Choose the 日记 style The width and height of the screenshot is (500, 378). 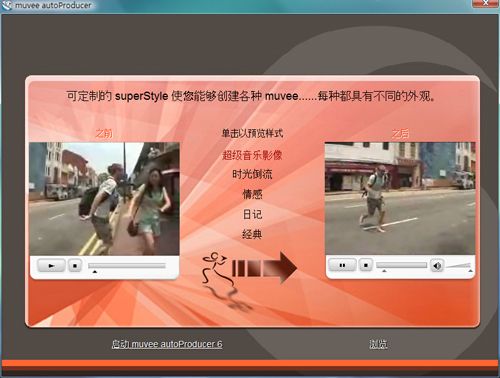(x=252, y=214)
